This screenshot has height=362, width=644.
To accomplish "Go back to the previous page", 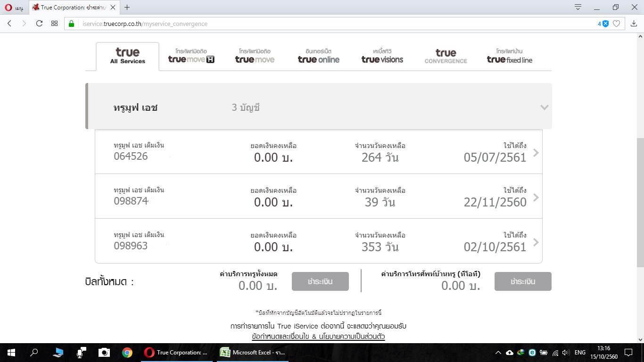I will (x=9, y=24).
